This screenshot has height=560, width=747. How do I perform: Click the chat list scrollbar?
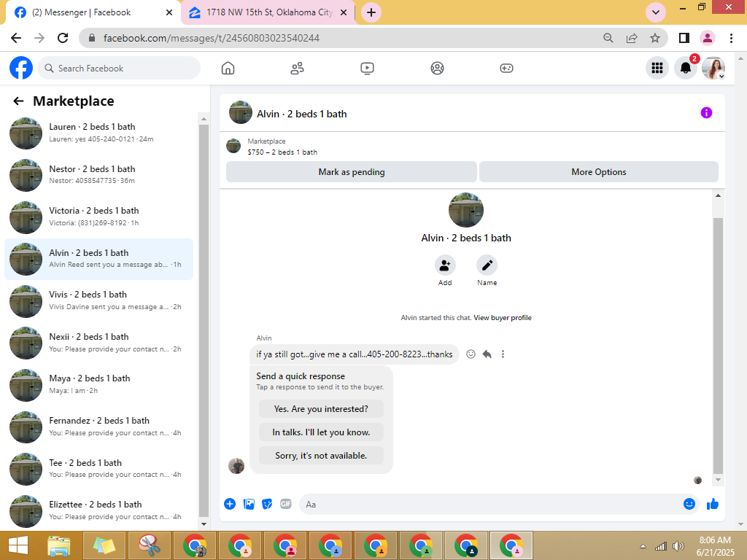click(204, 320)
